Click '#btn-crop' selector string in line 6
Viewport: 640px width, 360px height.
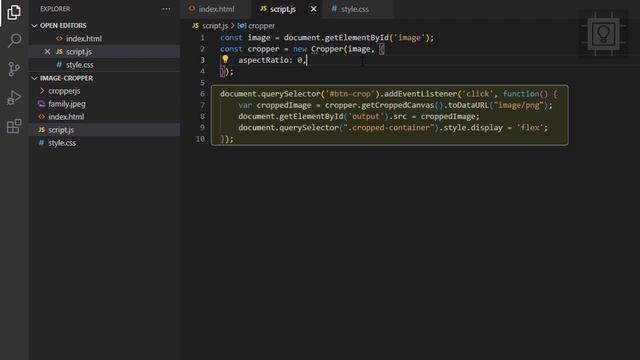pos(350,94)
